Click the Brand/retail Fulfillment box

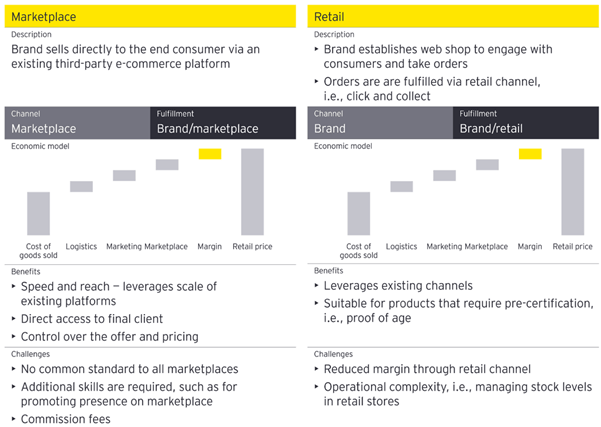(x=525, y=123)
